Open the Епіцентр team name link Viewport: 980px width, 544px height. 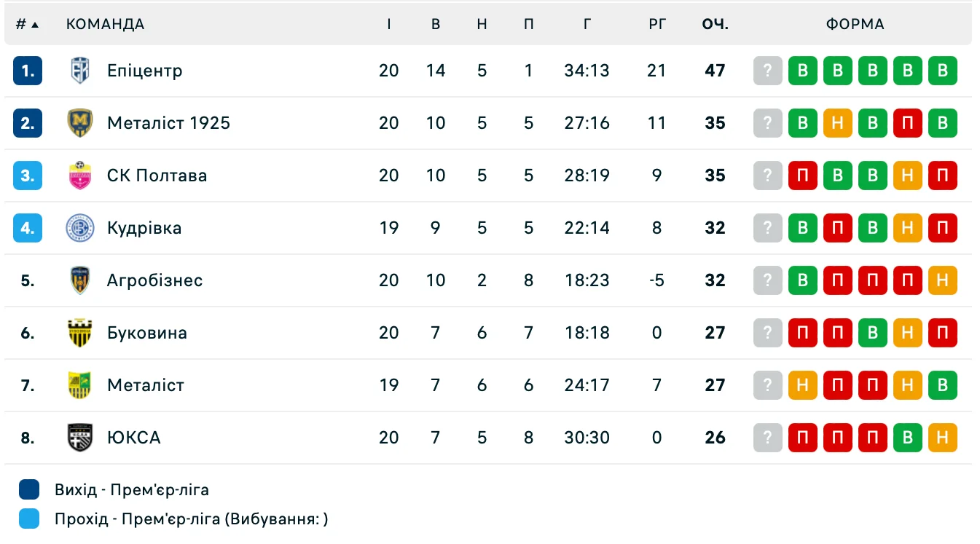coord(144,71)
